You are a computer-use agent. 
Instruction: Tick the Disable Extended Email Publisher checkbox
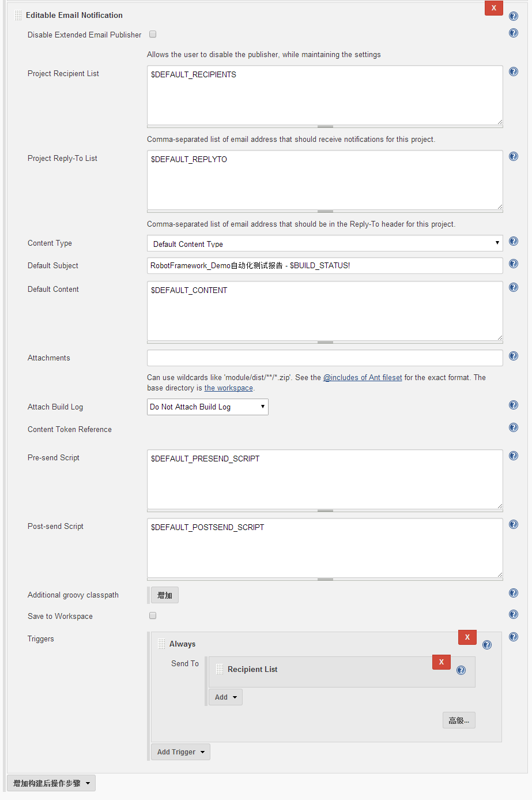(x=153, y=35)
